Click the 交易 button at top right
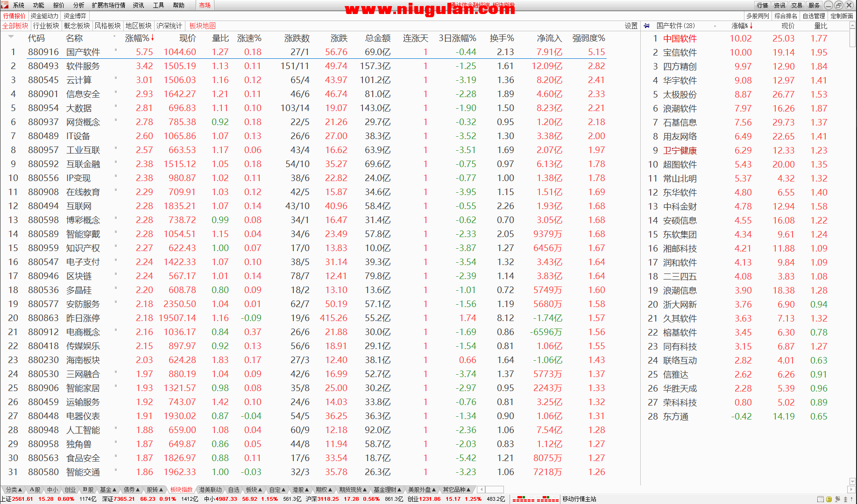 tap(797, 5)
